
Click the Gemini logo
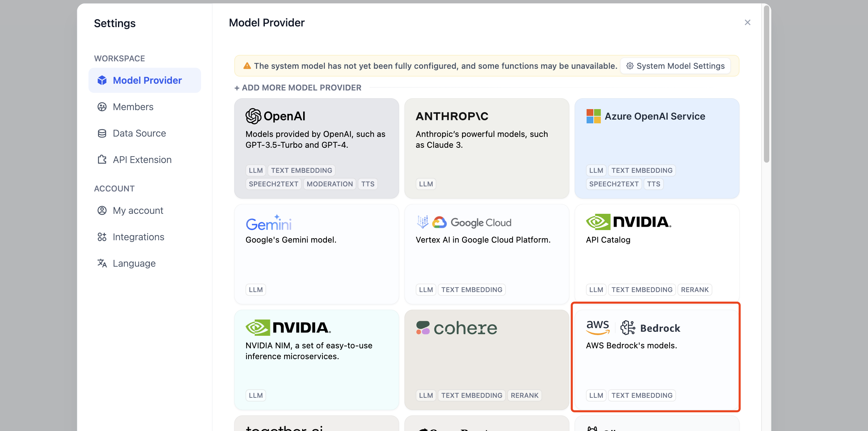(269, 222)
